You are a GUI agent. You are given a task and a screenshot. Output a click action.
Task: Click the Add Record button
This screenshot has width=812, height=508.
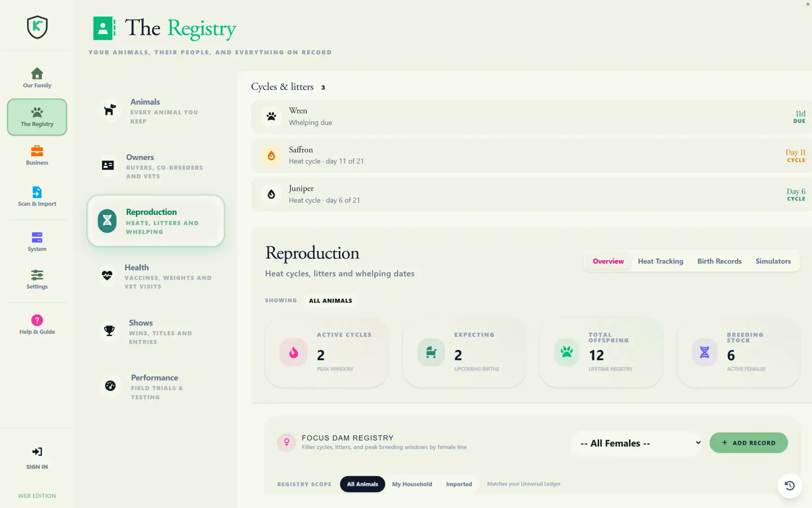click(748, 443)
